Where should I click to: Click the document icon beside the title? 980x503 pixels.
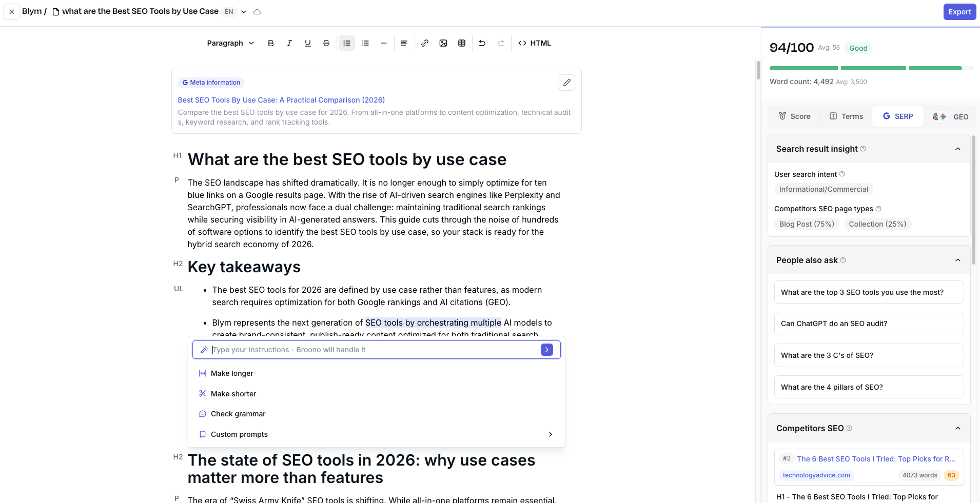point(56,12)
